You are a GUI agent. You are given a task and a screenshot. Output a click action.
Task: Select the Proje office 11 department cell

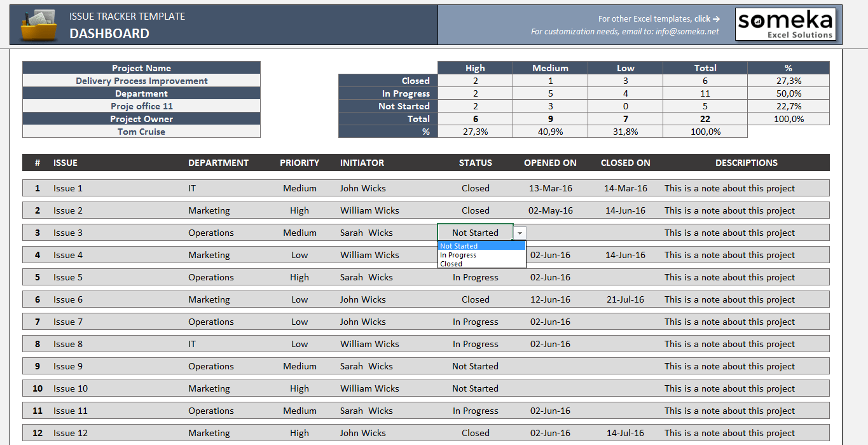[141, 106]
